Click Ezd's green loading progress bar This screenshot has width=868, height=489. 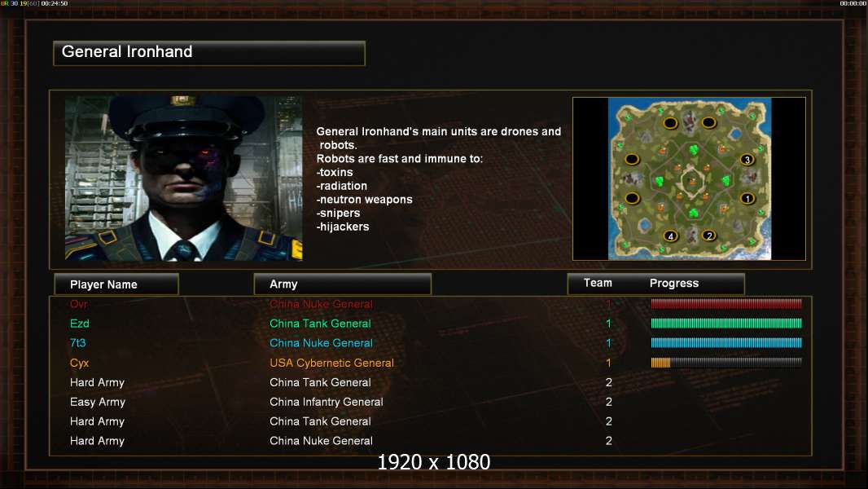(x=726, y=324)
